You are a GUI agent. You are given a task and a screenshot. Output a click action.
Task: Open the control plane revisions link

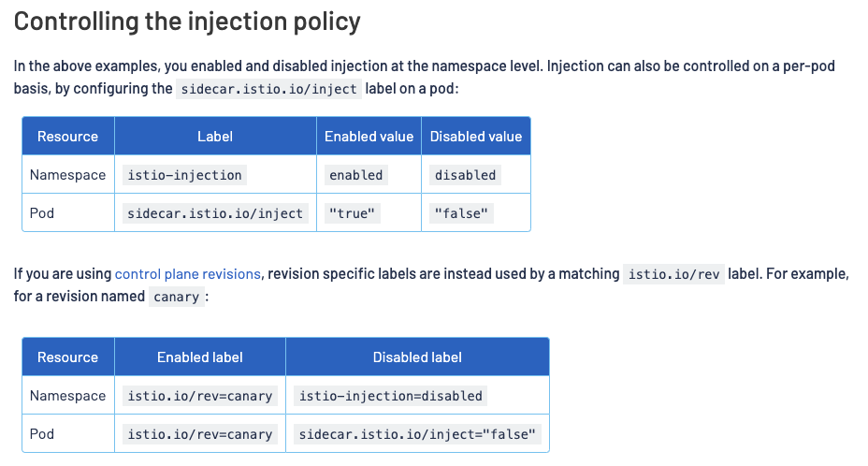[x=188, y=274]
